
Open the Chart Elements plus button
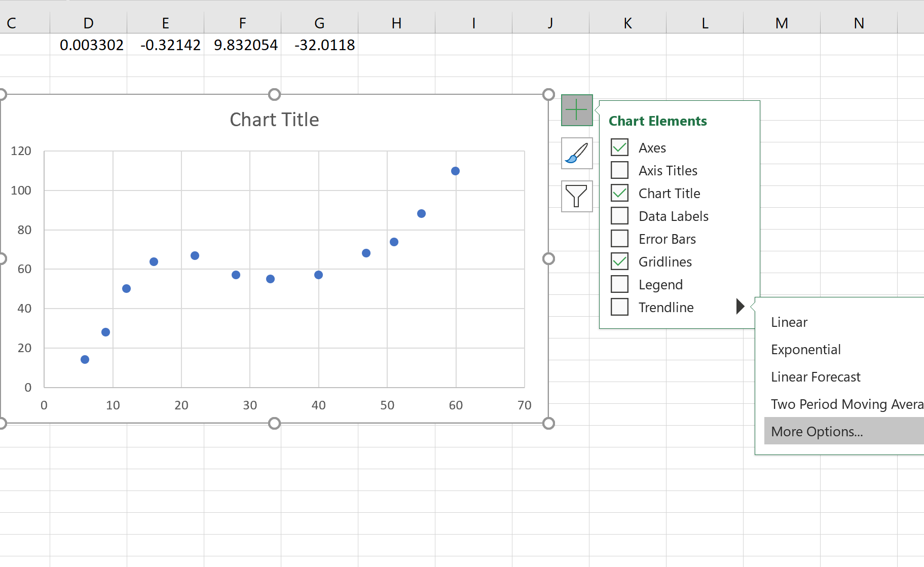point(576,109)
